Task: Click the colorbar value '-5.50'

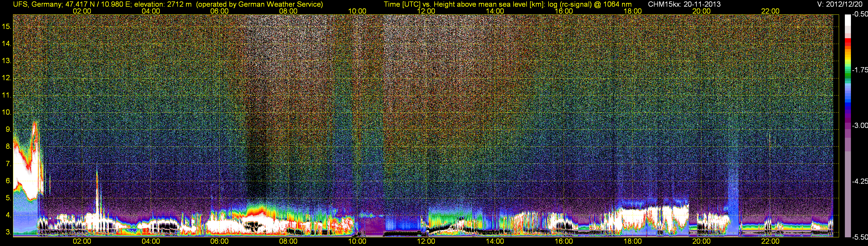Action: click(860, 237)
